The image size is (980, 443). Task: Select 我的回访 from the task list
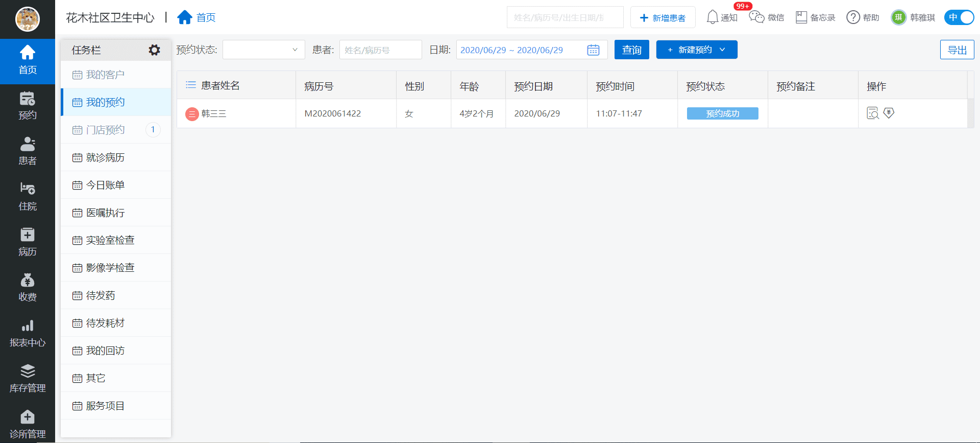coord(105,351)
